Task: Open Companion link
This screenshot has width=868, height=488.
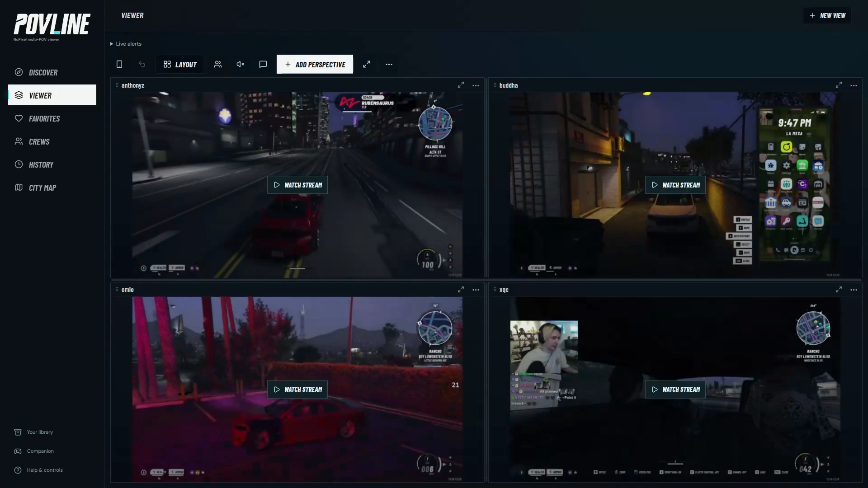Action: point(34,451)
